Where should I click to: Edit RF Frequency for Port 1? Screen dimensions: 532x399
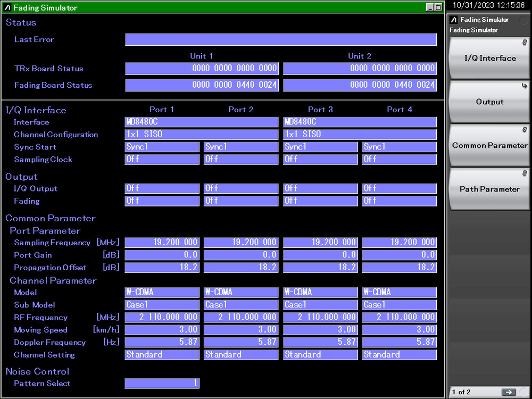(x=162, y=318)
